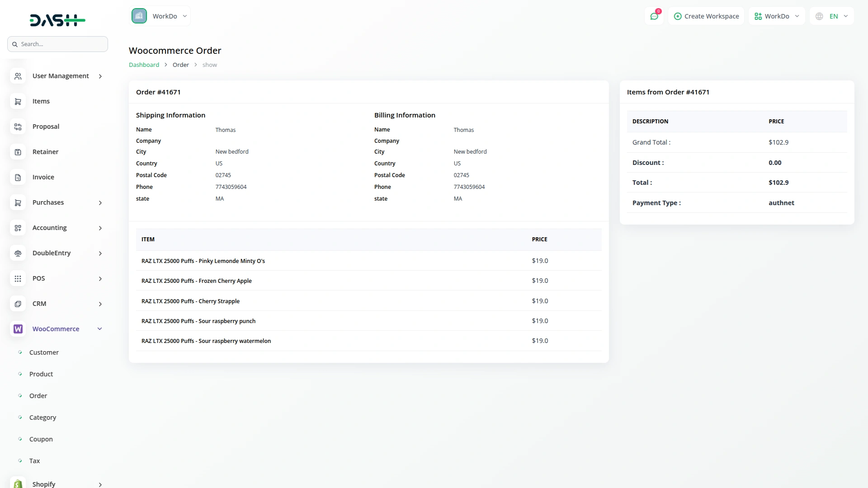This screenshot has height=488, width=868.
Task: Select the User Management icon in sidebar
Action: 18,76
